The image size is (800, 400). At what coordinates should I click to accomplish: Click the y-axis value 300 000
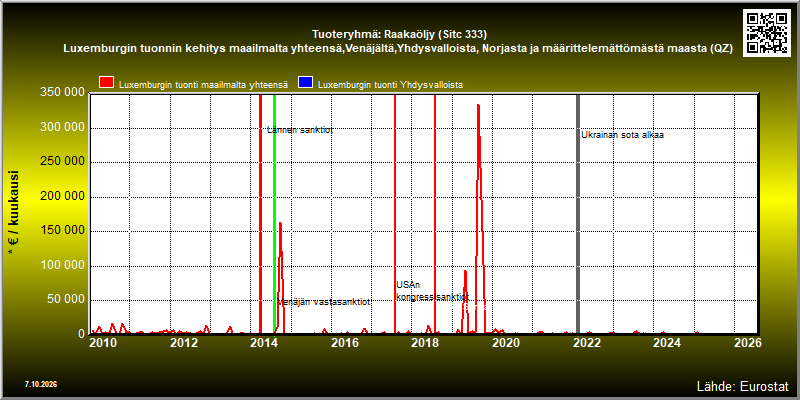point(62,128)
